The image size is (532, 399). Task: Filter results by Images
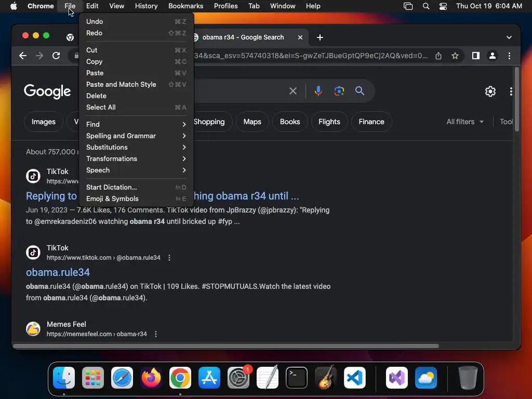(44, 122)
